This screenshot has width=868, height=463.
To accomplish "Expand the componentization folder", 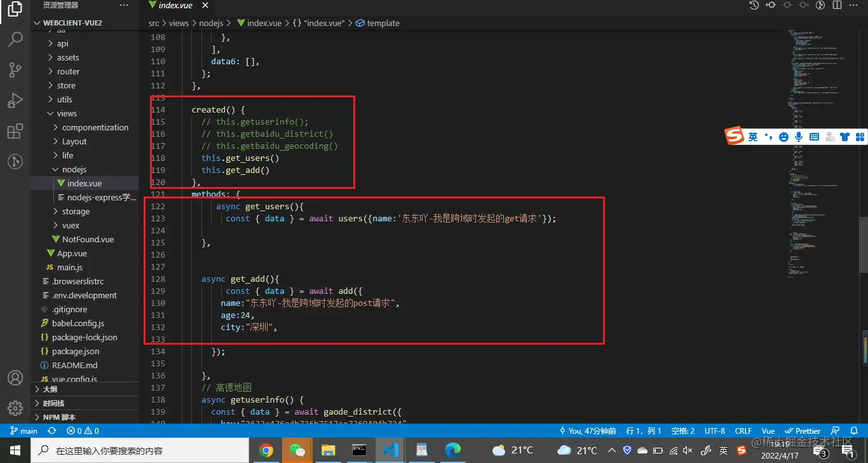I will [x=85, y=127].
